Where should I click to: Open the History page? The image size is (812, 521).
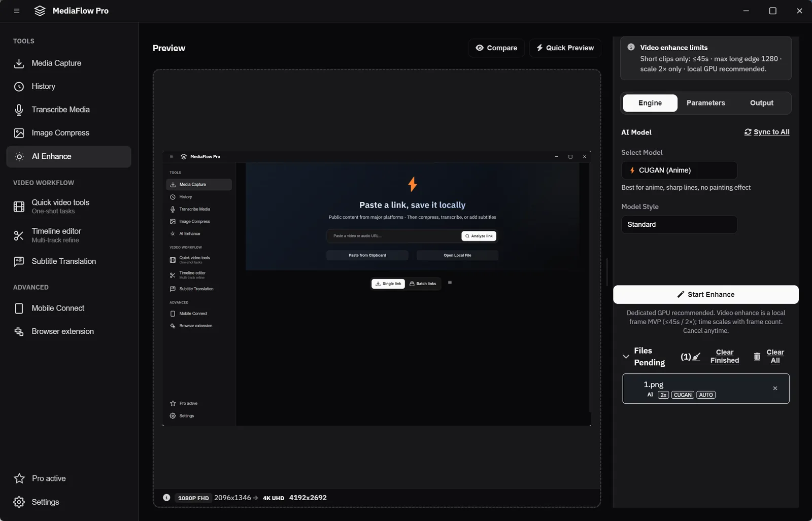pyautogui.click(x=69, y=87)
